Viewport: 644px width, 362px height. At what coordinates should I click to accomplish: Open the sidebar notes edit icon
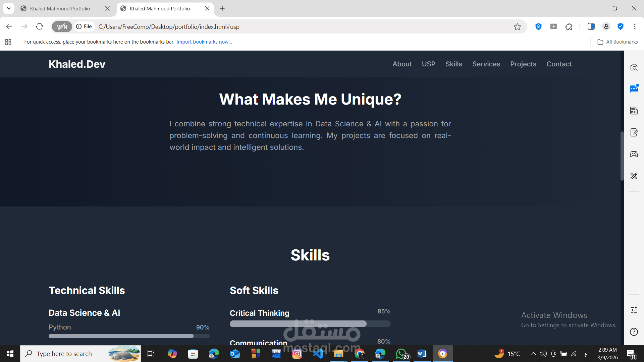634,132
